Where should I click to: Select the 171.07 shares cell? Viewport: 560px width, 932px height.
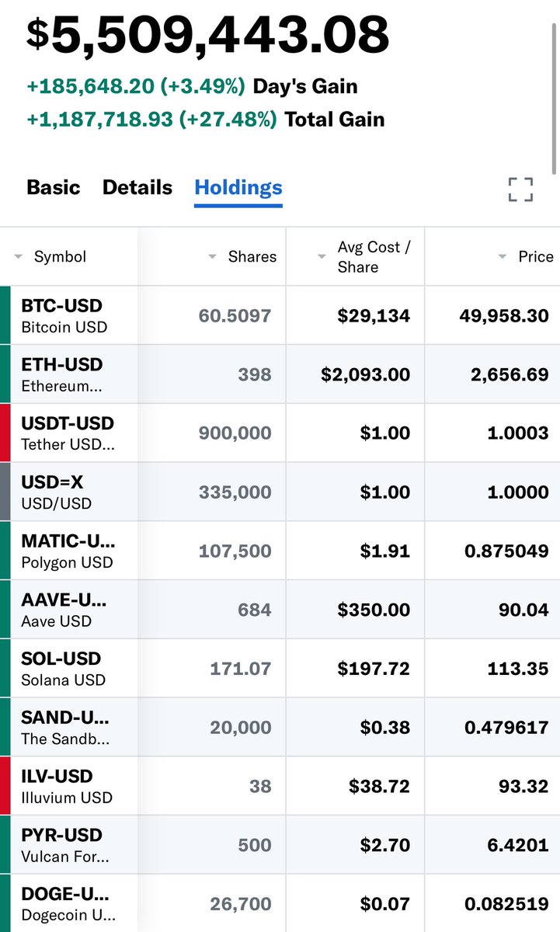point(212,669)
